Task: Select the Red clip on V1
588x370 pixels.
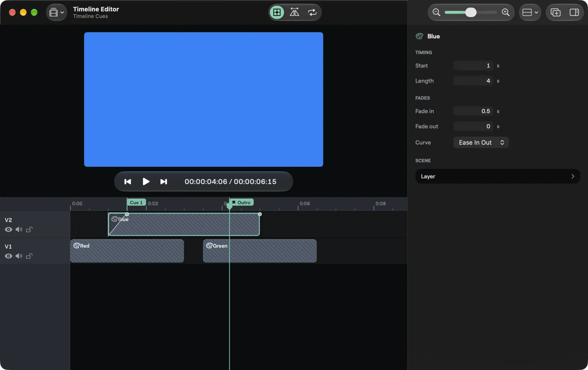Action: pyautogui.click(x=127, y=251)
